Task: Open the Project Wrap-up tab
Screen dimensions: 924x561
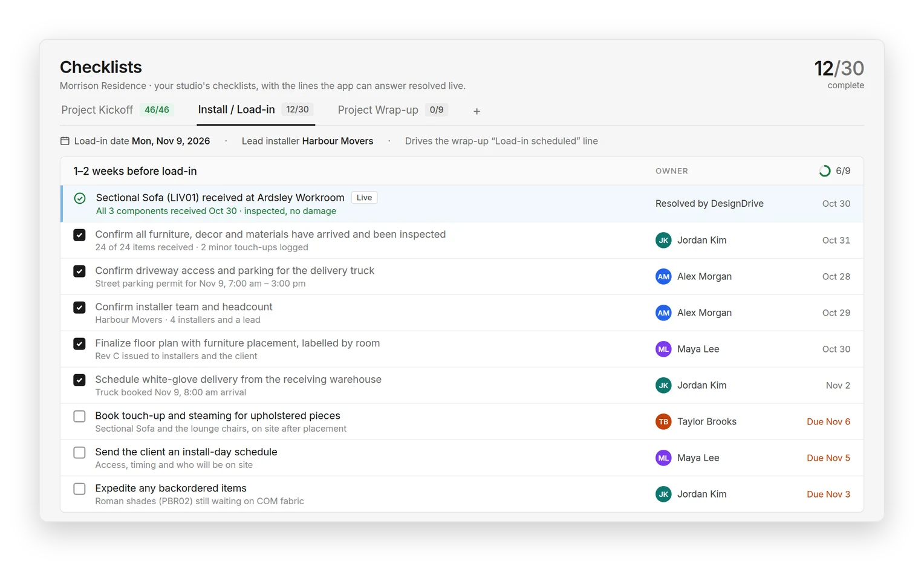Action: [392, 110]
